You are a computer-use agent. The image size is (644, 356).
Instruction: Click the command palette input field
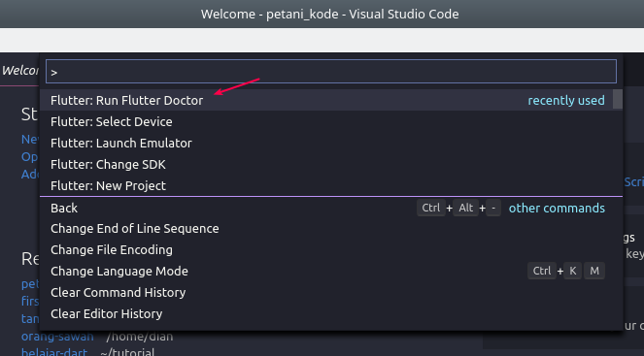(x=331, y=72)
